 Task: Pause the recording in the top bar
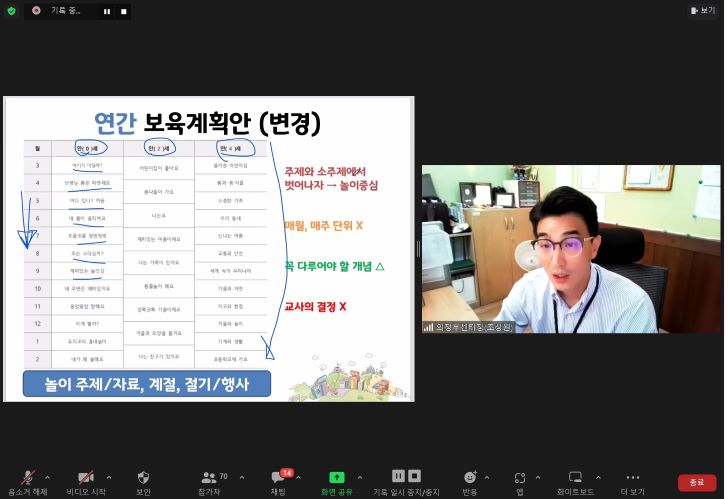(x=107, y=12)
